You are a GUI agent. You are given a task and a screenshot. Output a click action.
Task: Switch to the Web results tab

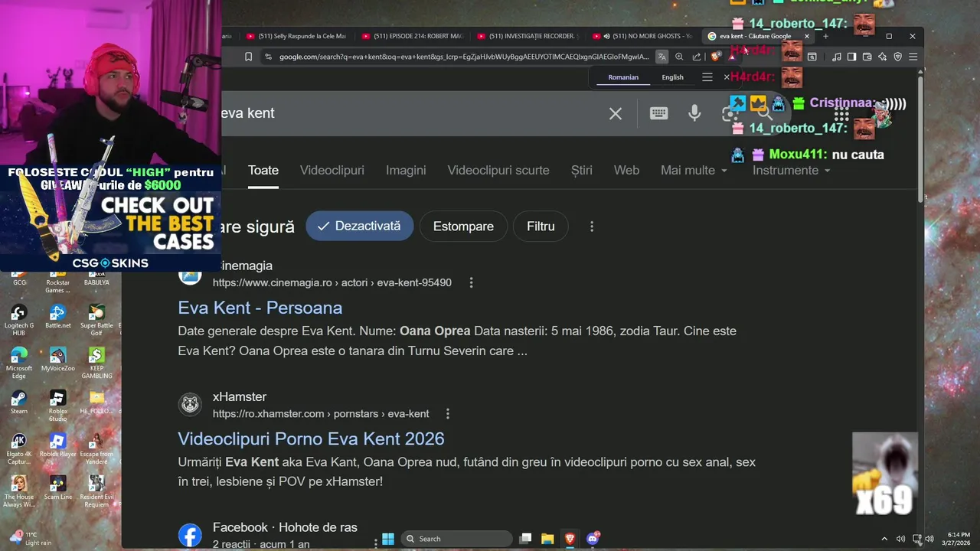[626, 170]
